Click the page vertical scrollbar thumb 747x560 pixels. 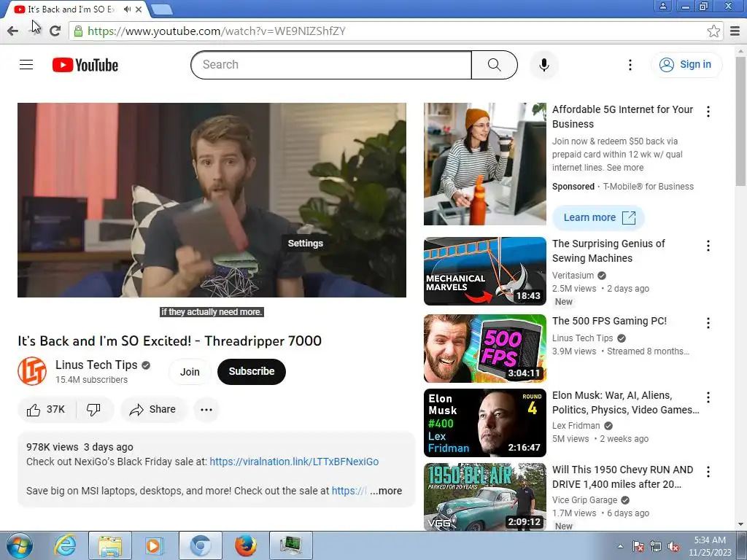point(741,122)
